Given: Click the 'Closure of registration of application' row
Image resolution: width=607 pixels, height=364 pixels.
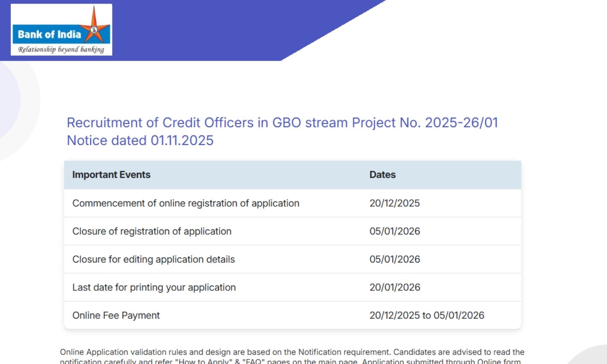Looking at the screenshot, I should click(152, 231).
